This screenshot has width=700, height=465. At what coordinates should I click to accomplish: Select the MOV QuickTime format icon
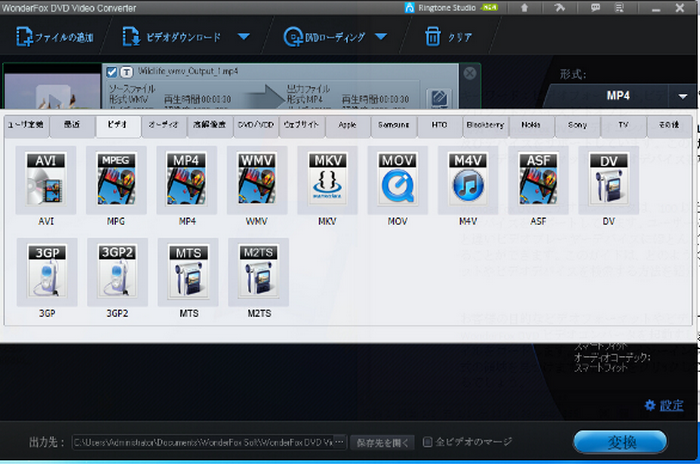(x=397, y=180)
